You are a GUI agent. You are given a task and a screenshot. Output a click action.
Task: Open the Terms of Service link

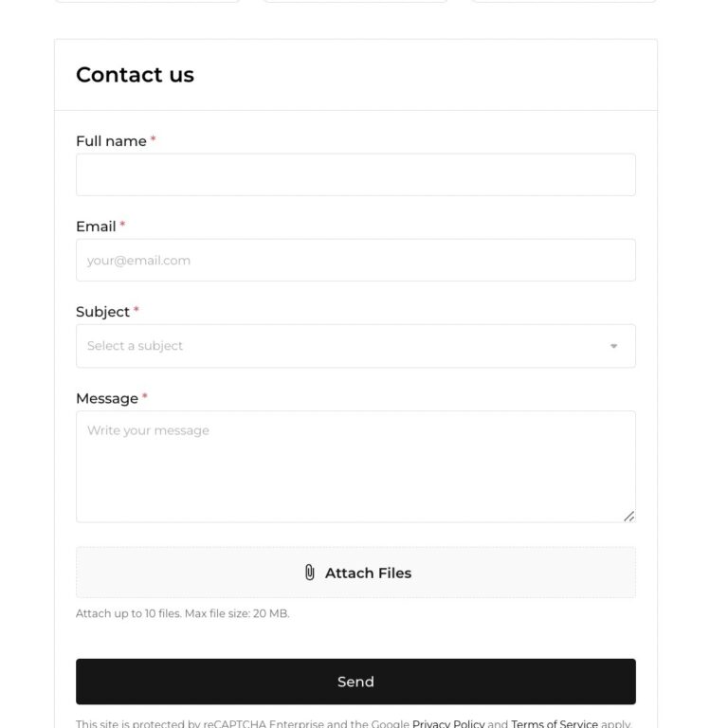click(x=555, y=724)
